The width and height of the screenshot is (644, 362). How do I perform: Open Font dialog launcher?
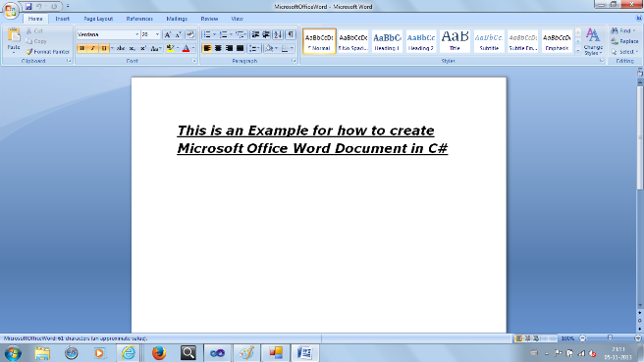[x=194, y=61]
